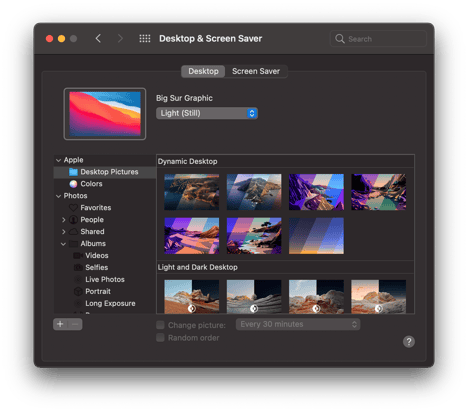
Task: Click the Selfies camera icon
Action: [x=78, y=267]
